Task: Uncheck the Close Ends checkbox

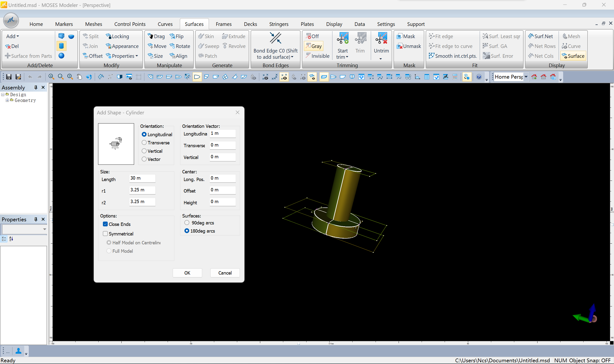Action: click(105, 224)
